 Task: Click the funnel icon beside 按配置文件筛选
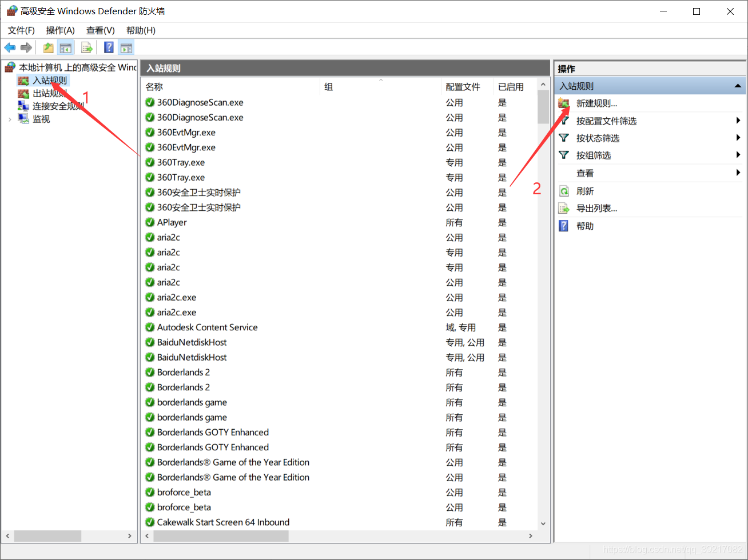[564, 121]
